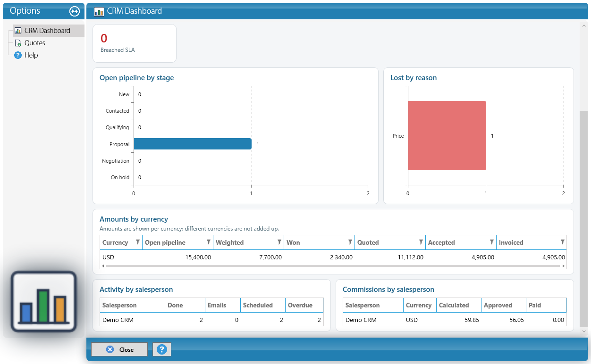This screenshot has height=364, width=591.
Task: Click the Paid column header
Action: click(x=546, y=305)
